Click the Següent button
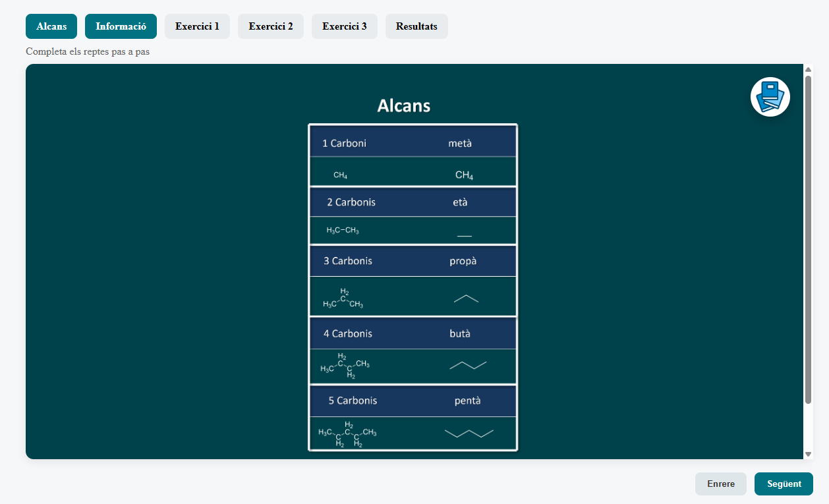 coord(784,484)
